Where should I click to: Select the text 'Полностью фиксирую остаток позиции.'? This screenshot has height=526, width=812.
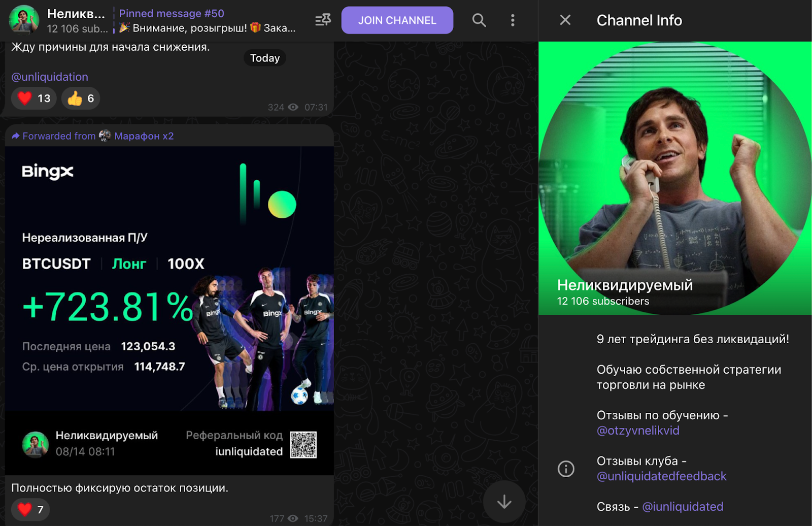[120, 488]
